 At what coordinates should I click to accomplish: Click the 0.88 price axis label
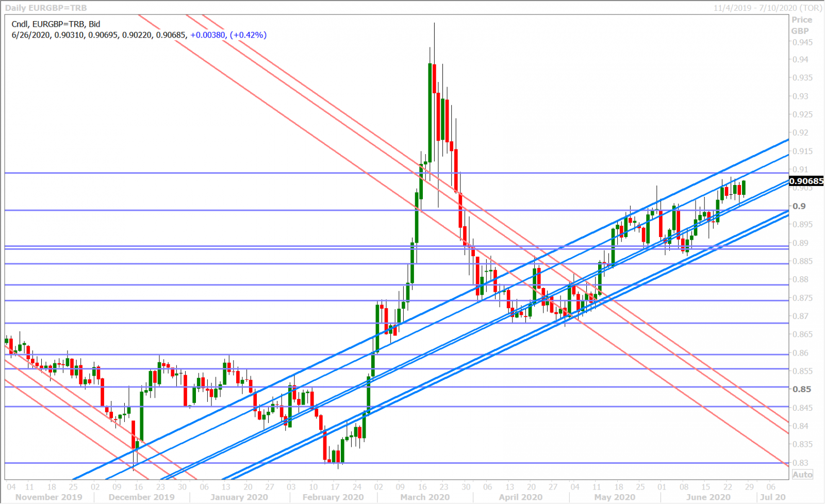[801, 280]
